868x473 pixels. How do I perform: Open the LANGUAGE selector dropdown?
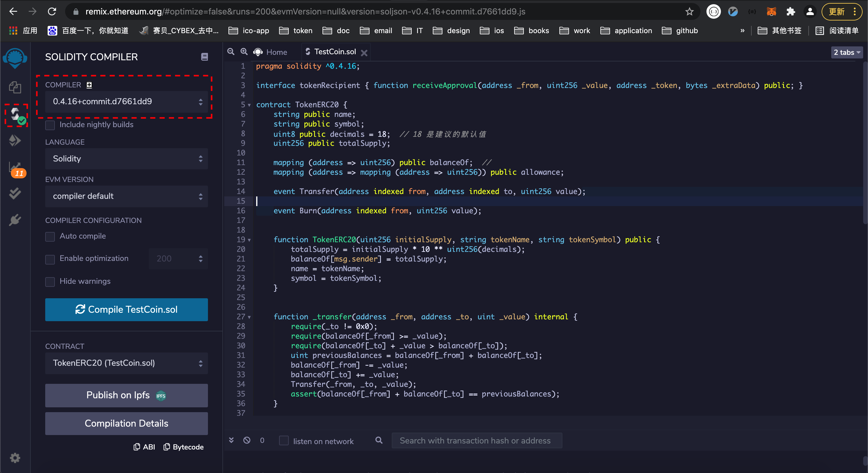[126, 158]
